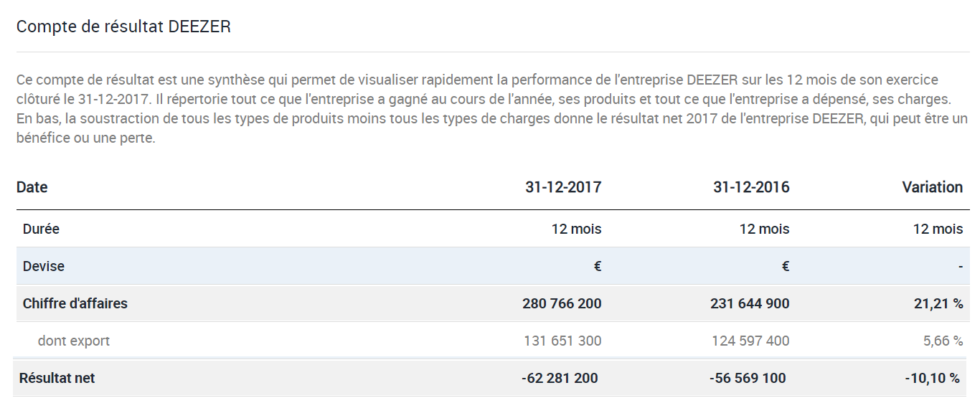The height and width of the screenshot is (403, 980).
Task: Select the 5,66 % export variation
Action: [943, 341]
